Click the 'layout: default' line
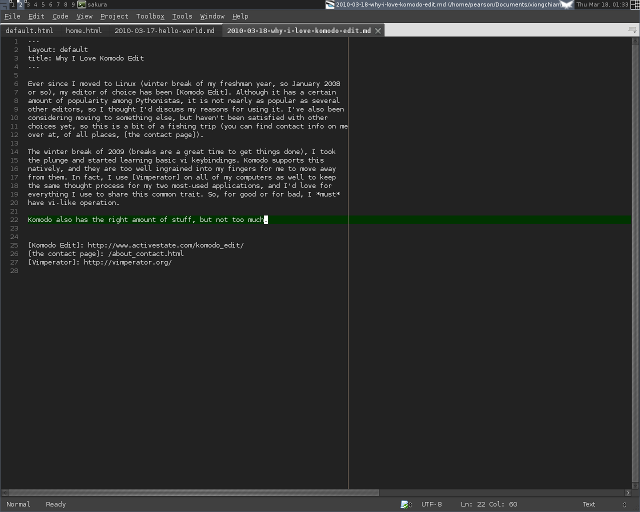This screenshot has height=512, width=640. click(x=58, y=50)
